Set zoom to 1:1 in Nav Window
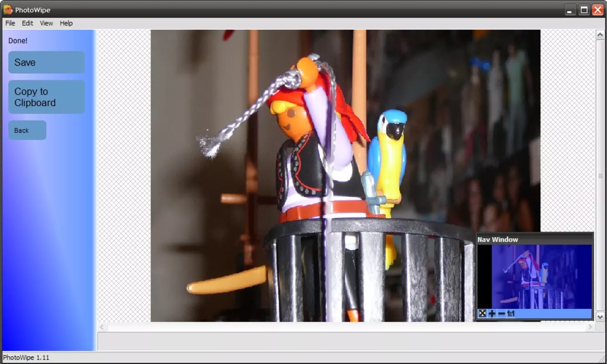The width and height of the screenshot is (607, 364). [511, 313]
